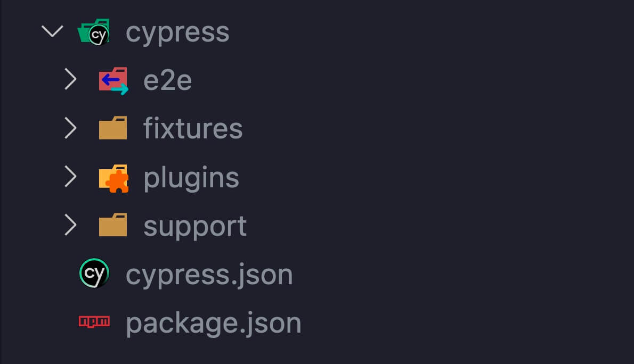The image size is (634, 364).
Task: Expand the plugins folder
Action: point(70,177)
